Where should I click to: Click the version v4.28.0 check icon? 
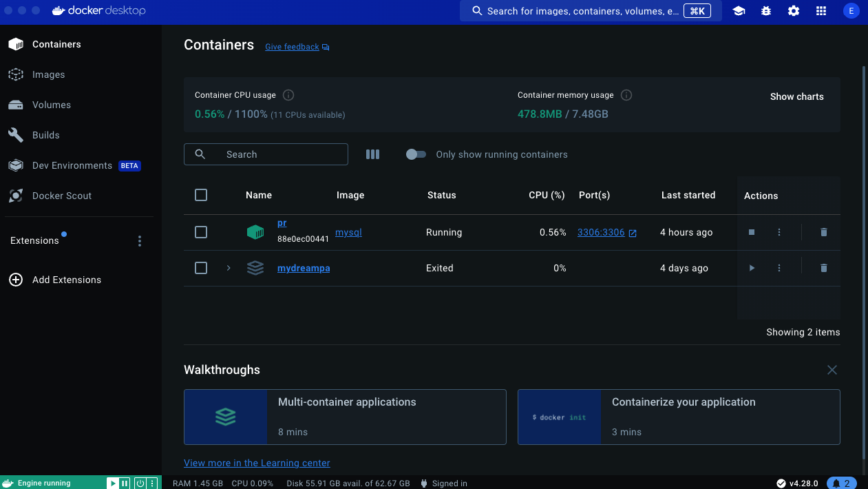coord(781,483)
